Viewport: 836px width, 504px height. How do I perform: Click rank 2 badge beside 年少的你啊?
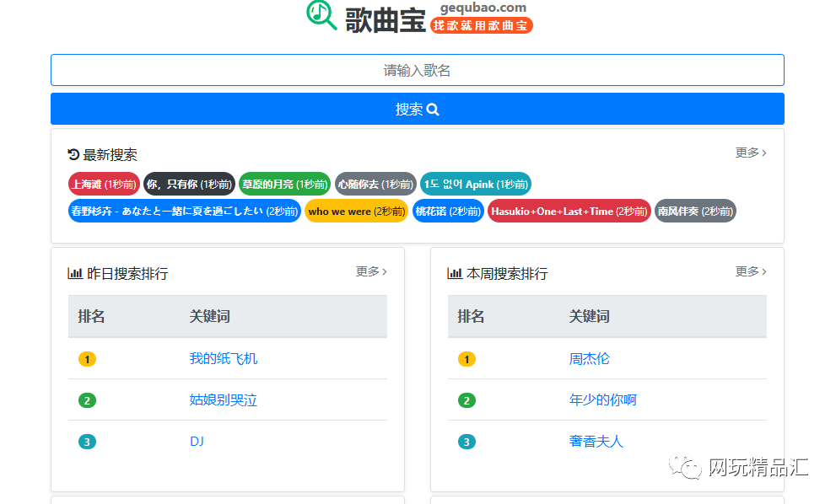tap(467, 400)
